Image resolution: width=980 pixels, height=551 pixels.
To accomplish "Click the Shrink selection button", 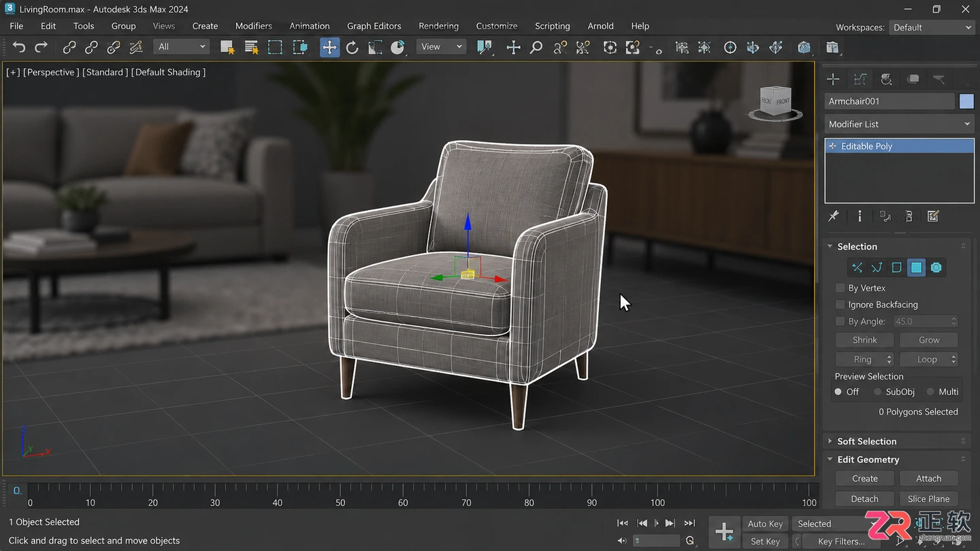I will [x=864, y=340].
